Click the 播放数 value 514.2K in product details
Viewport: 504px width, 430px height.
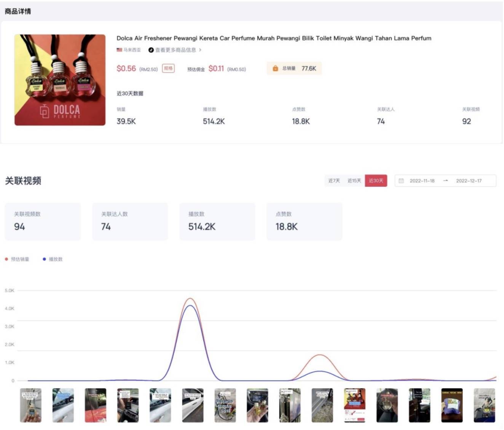pyautogui.click(x=214, y=121)
